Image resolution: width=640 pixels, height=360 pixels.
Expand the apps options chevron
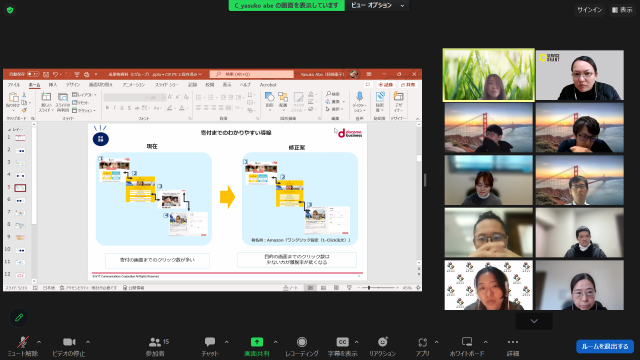tap(436, 342)
